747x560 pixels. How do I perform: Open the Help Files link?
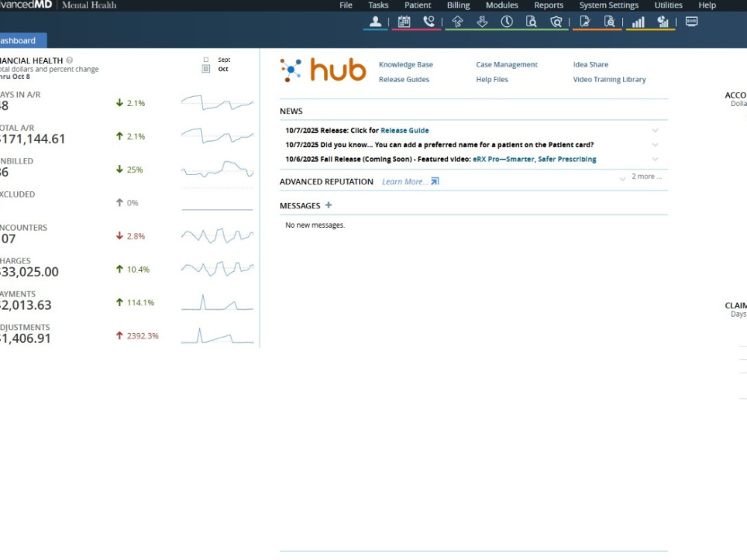tap(492, 80)
